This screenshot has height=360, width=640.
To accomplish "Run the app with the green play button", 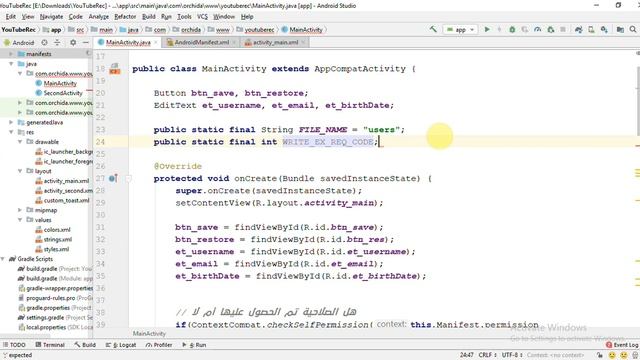I will point(487,29).
